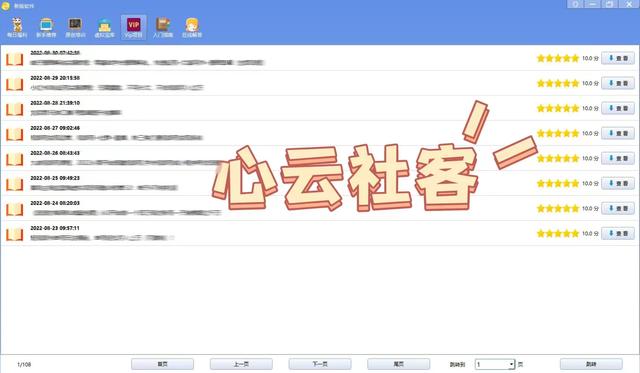640x373 pixels.
Task: Jump to last page with 尾页 button
Action: [399, 364]
